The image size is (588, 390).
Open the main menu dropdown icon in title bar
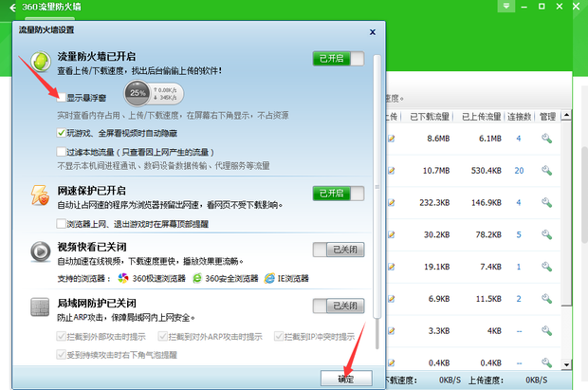point(505,7)
